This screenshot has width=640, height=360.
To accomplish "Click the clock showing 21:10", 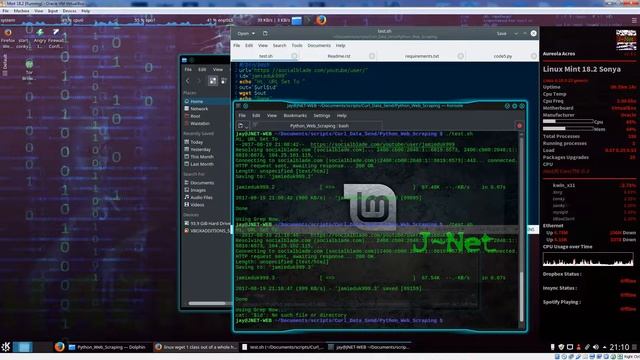I will (x=619, y=347).
